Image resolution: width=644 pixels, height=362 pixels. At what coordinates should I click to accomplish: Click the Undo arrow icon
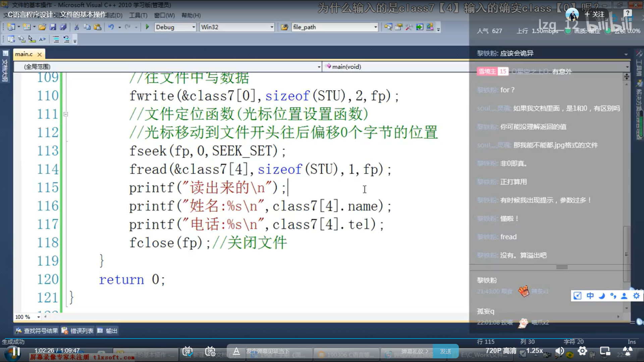[111, 27]
